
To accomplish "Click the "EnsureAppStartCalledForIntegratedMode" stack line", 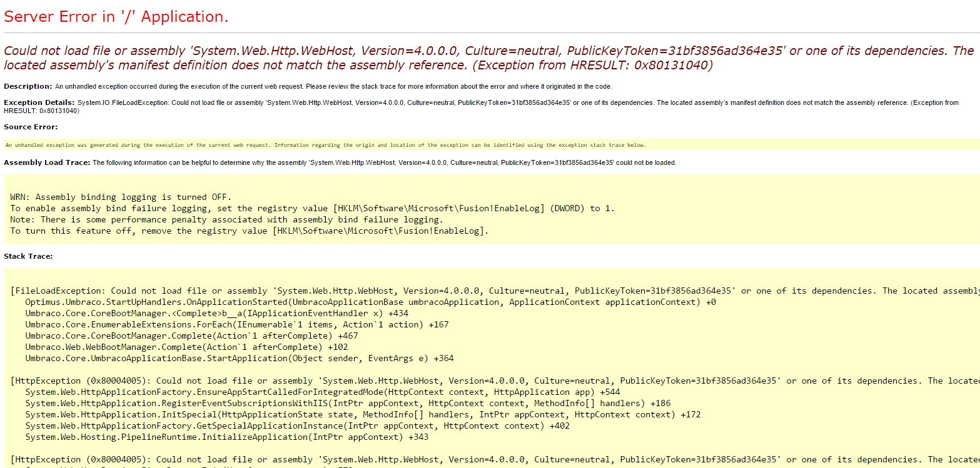I will [323, 392].
